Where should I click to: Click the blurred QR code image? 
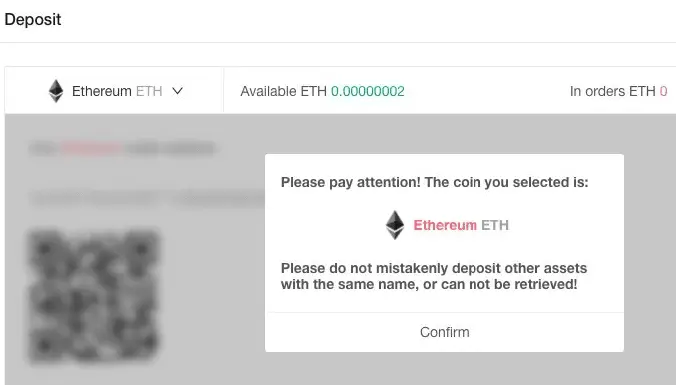(x=94, y=297)
